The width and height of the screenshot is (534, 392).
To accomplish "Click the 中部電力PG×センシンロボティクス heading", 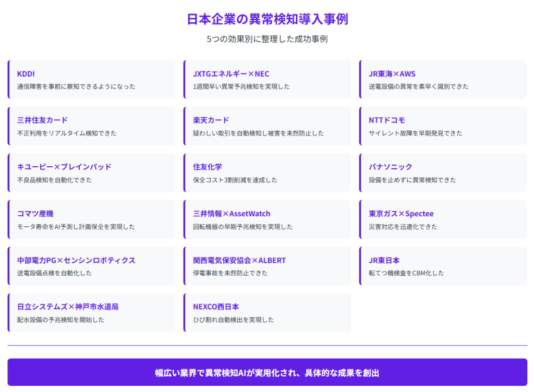I will pyautogui.click(x=76, y=260).
